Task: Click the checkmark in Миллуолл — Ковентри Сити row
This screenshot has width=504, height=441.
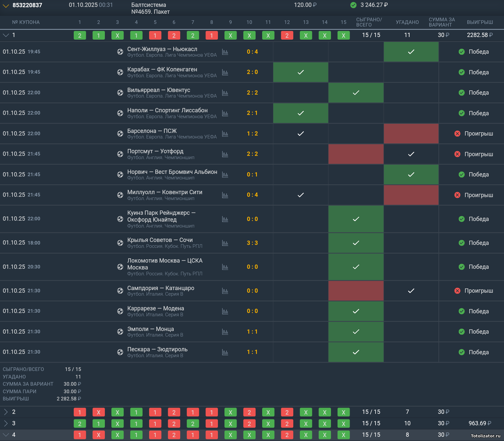Action: pos(300,195)
